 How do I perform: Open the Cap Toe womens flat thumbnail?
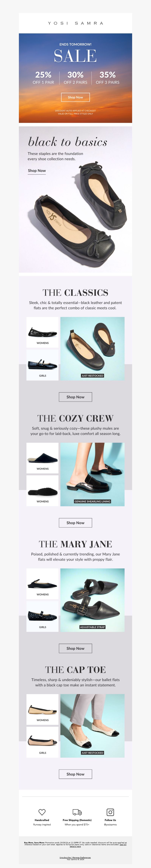[x=42, y=709]
